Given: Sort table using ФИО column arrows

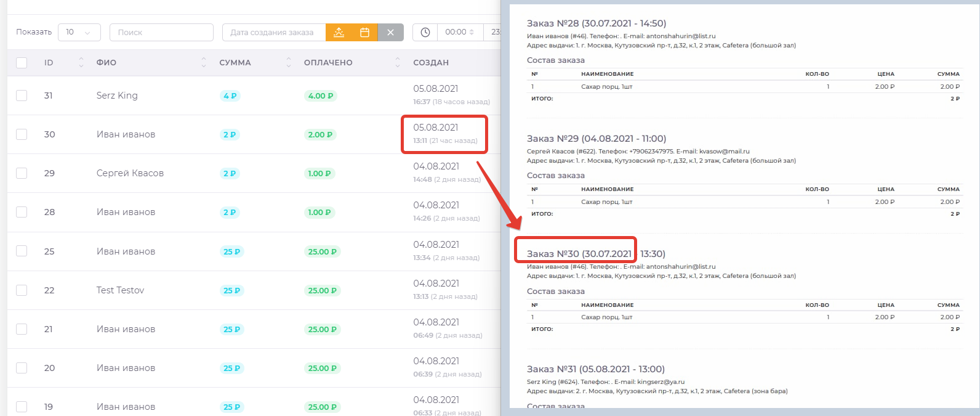Looking at the screenshot, I should pos(204,62).
